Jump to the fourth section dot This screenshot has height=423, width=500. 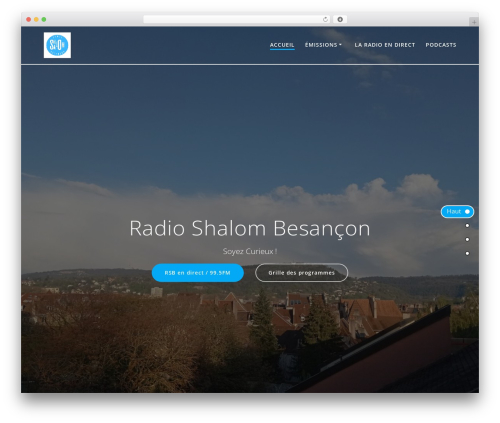point(467,253)
